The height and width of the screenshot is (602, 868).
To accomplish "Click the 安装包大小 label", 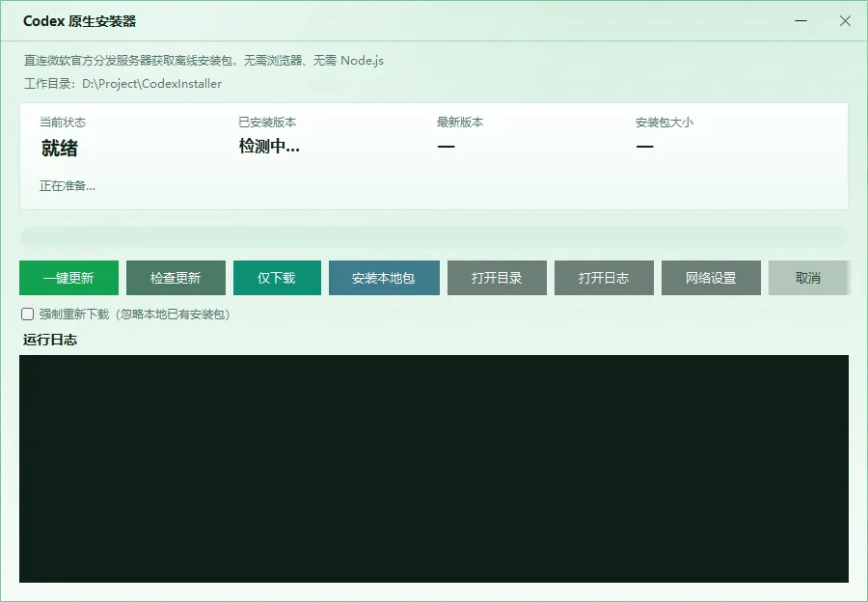I will point(664,122).
